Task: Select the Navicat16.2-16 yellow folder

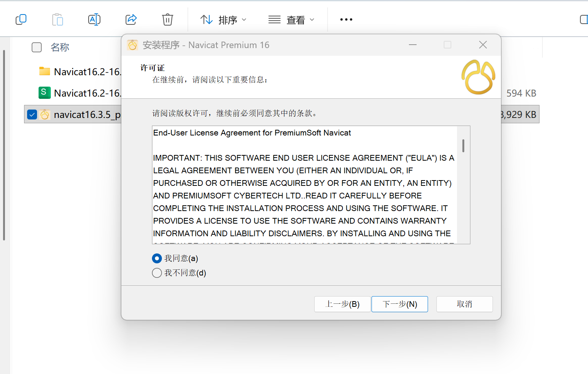Action: point(45,71)
